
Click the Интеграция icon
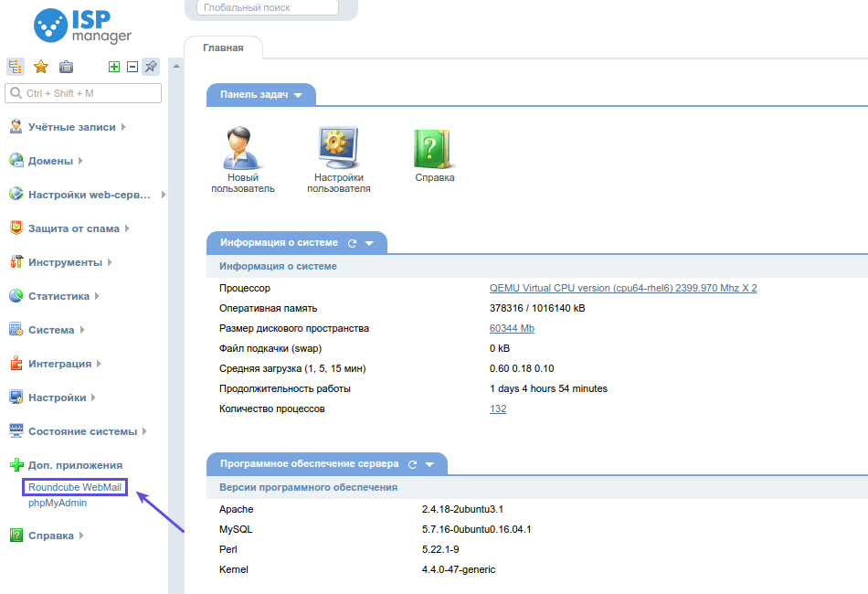tap(16, 363)
